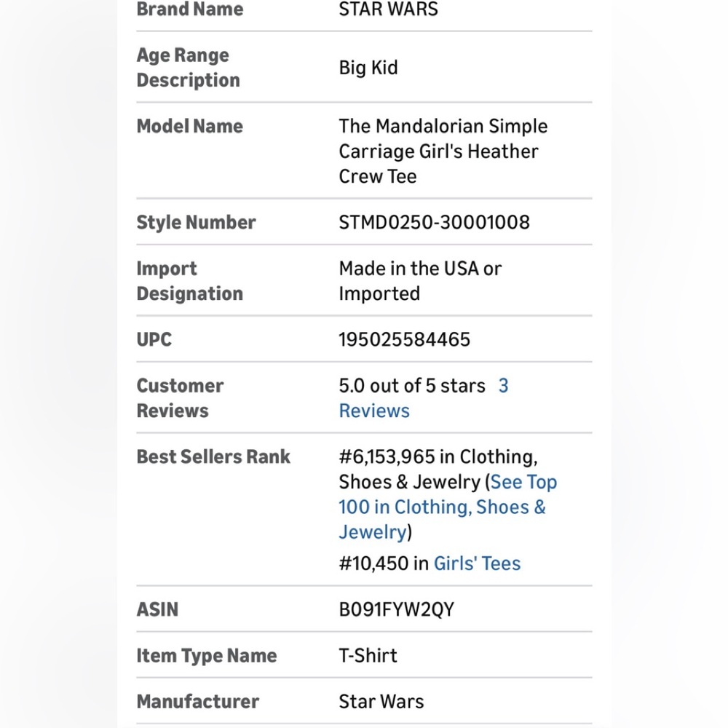Click the 5.0 out of 5 stars text
This screenshot has height=728, width=728.
[x=412, y=386]
